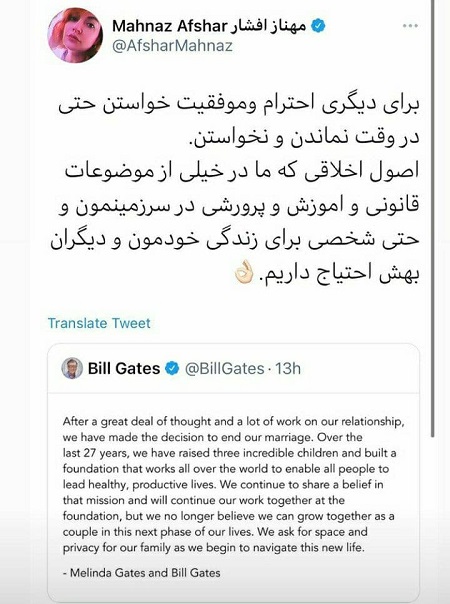Click the 13h timestamp
Image resolution: width=450 pixels, height=604 pixels.
pyautogui.click(x=288, y=369)
